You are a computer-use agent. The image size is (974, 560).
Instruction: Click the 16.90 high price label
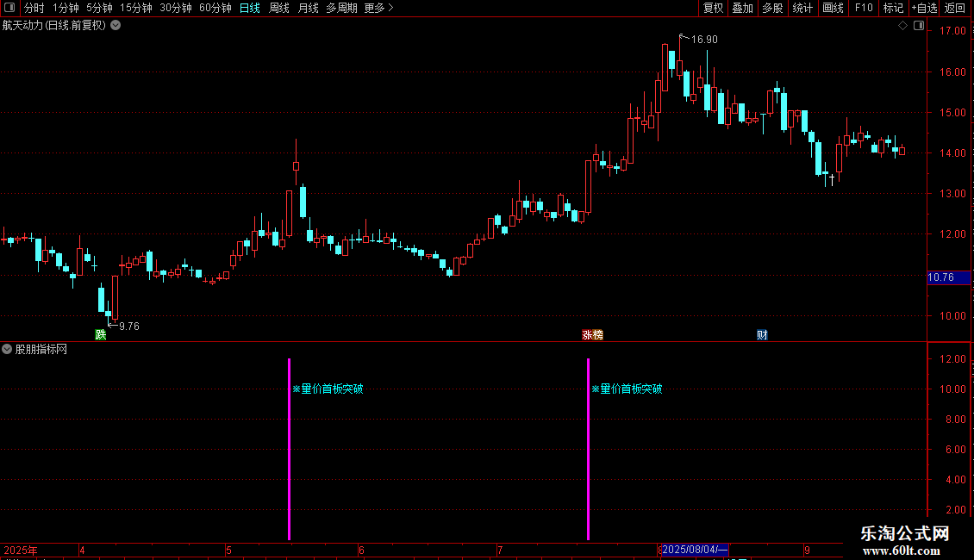704,40
